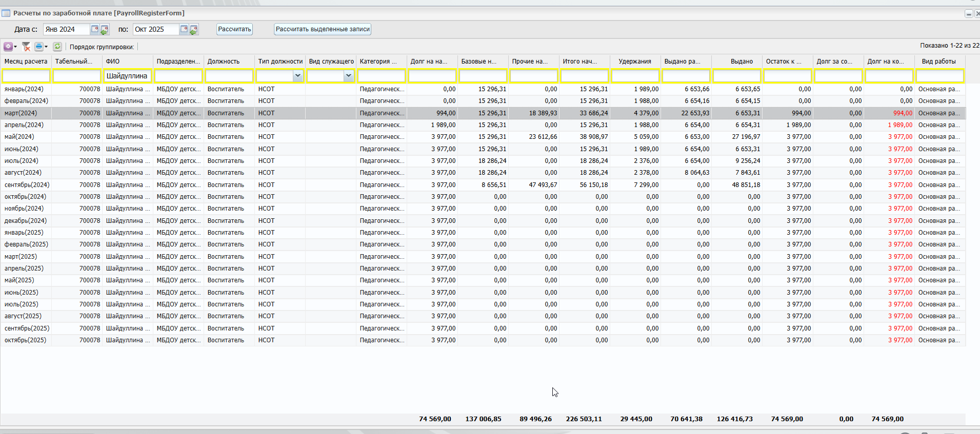Screen dimensions: 980x434
Task: Expand the print options dropdown arrow
Action: point(46,47)
